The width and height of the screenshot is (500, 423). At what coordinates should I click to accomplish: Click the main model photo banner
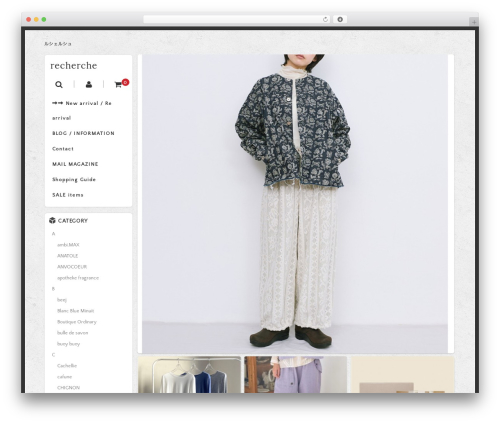coord(295,203)
